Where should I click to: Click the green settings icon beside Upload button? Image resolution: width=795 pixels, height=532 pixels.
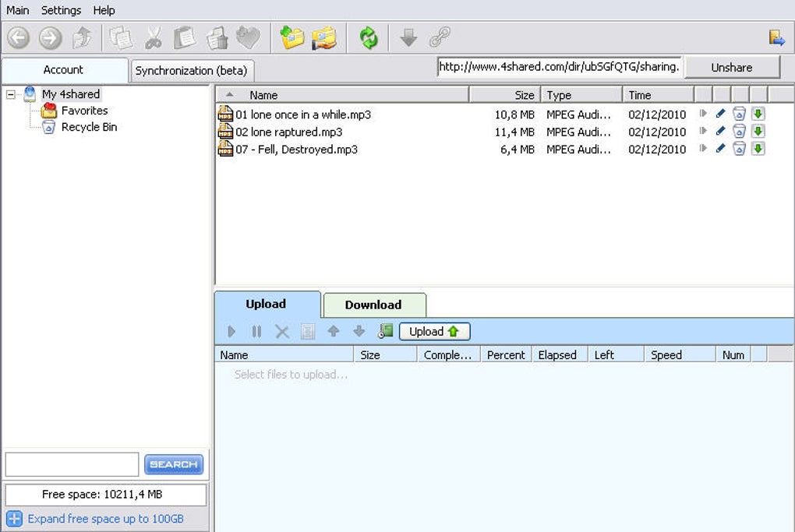pyautogui.click(x=385, y=331)
